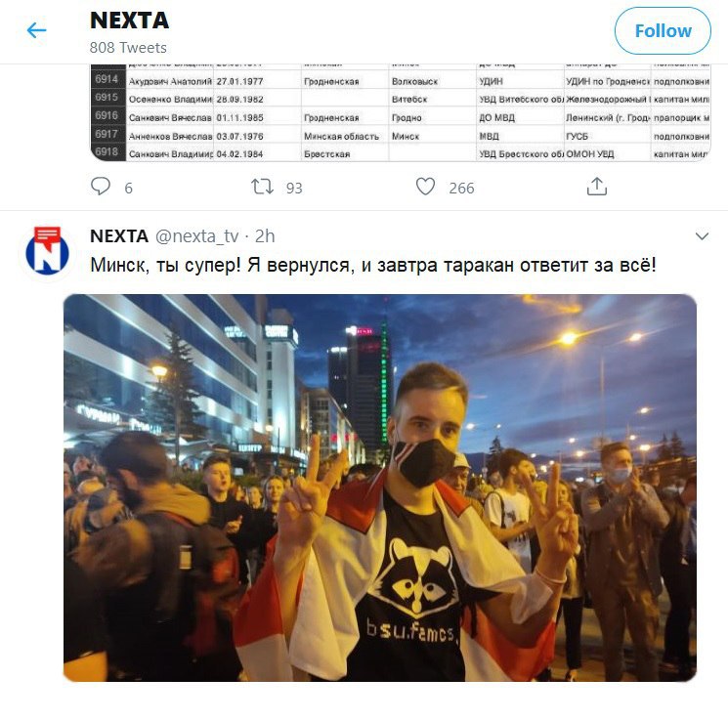The image size is (728, 720).
Task: Open the NEXTA display name on the tweet
Action: tap(119, 236)
